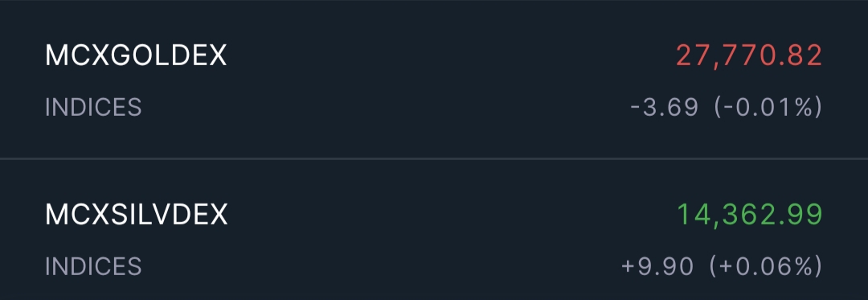Image resolution: width=868 pixels, height=300 pixels.
Task: Select the MCXSILVDEX symbol name
Action: coord(136,214)
